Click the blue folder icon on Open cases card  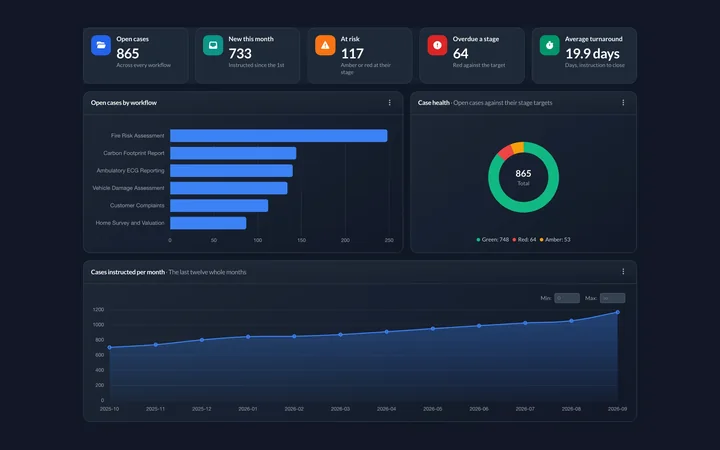coord(101,45)
